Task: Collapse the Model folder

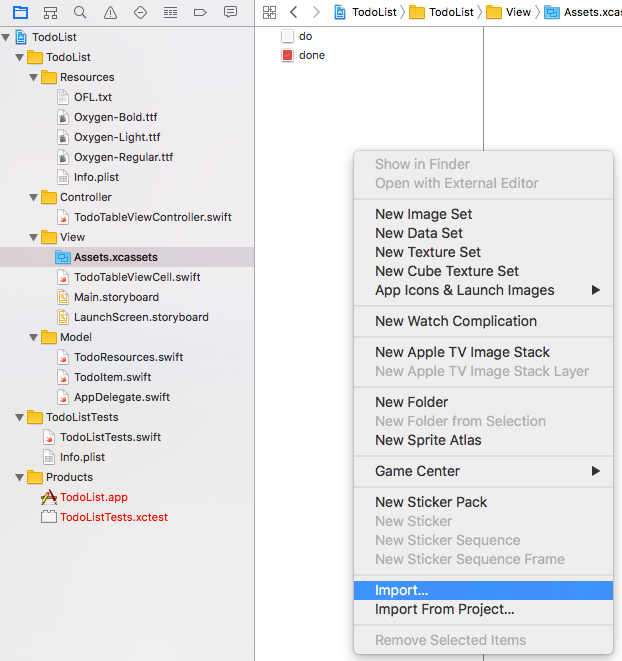Action: point(35,337)
